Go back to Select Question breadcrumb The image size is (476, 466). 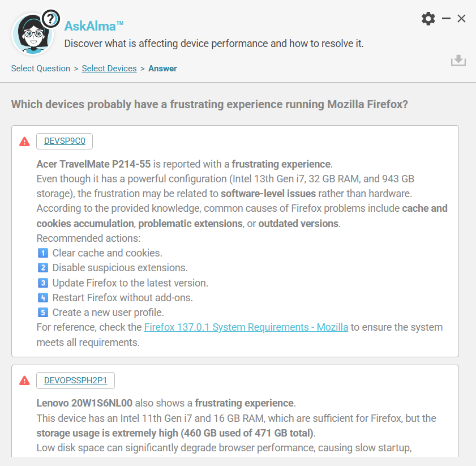tap(41, 69)
